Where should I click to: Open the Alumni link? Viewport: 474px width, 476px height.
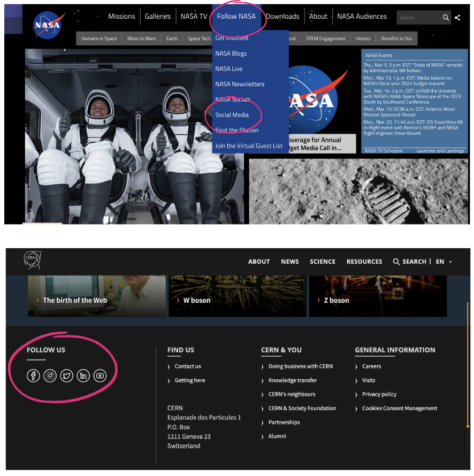tap(277, 436)
